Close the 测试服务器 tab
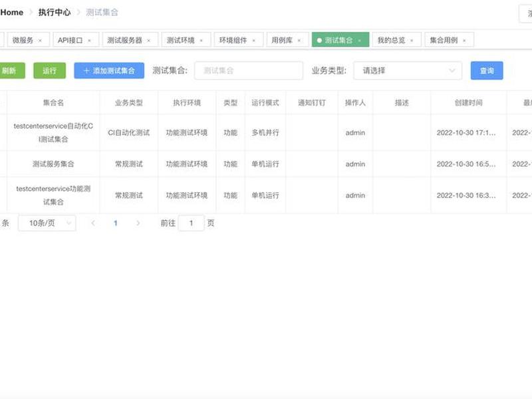Viewport: 532px width, 399px height. 148,41
